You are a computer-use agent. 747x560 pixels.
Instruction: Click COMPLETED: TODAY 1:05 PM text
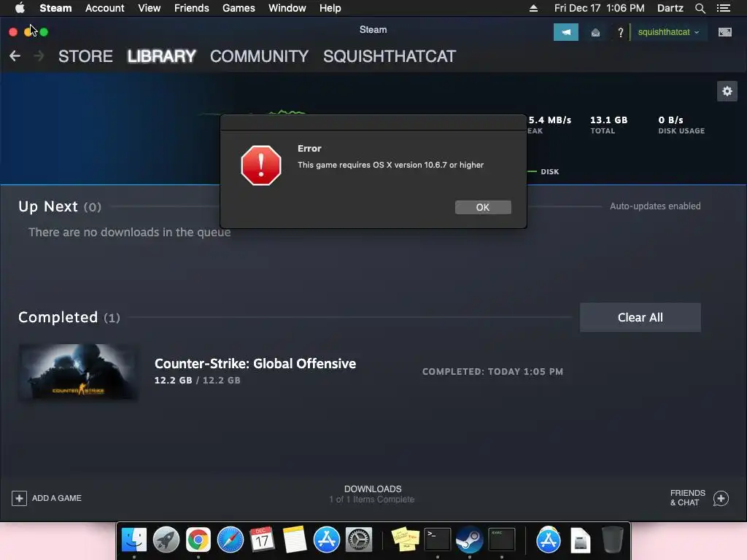tap(492, 371)
